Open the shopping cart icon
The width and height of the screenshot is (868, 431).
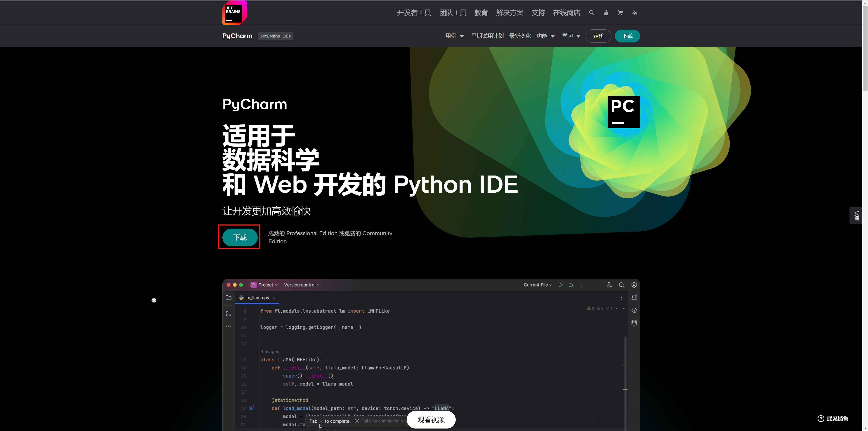pyautogui.click(x=620, y=13)
